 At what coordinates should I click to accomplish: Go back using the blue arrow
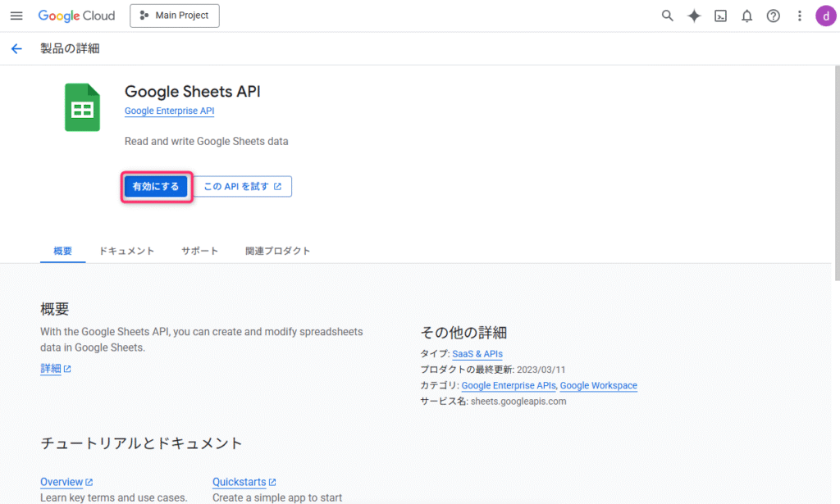pos(16,48)
